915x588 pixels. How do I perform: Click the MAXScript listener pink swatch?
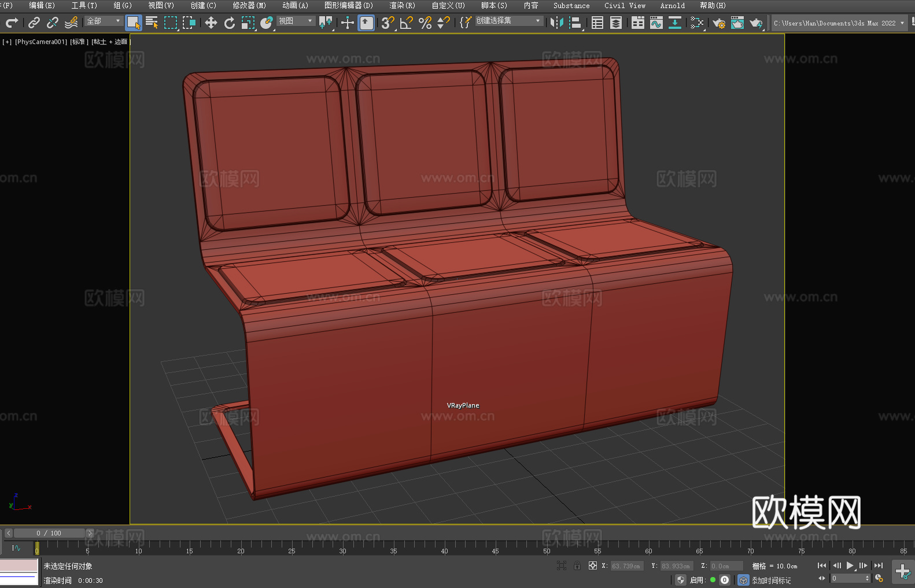[x=19, y=565]
